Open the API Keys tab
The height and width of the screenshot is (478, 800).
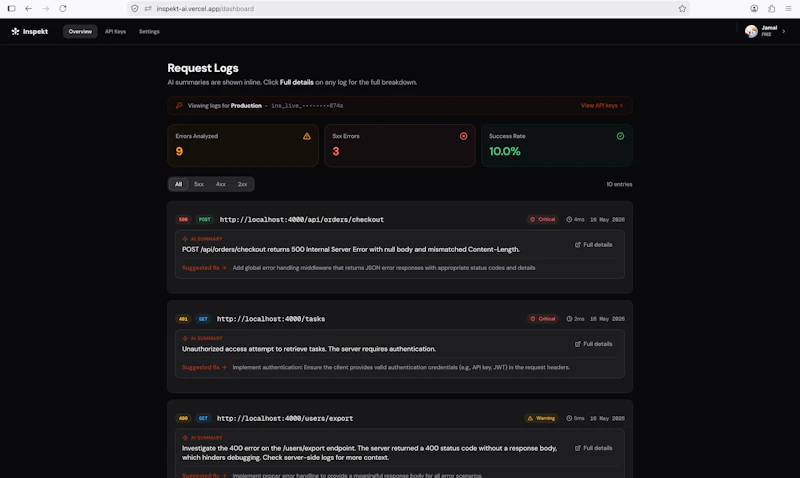click(x=115, y=32)
